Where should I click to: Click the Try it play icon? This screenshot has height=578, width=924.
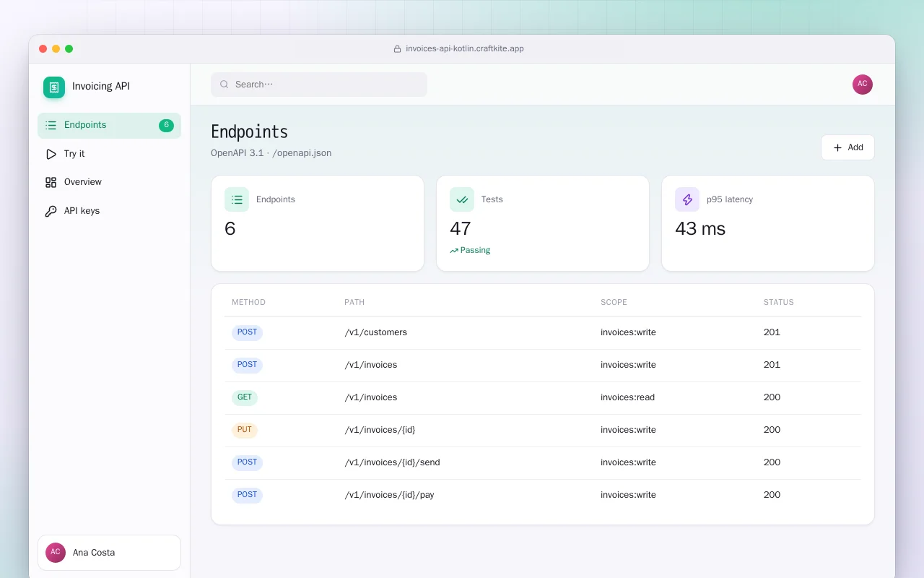(x=51, y=154)
